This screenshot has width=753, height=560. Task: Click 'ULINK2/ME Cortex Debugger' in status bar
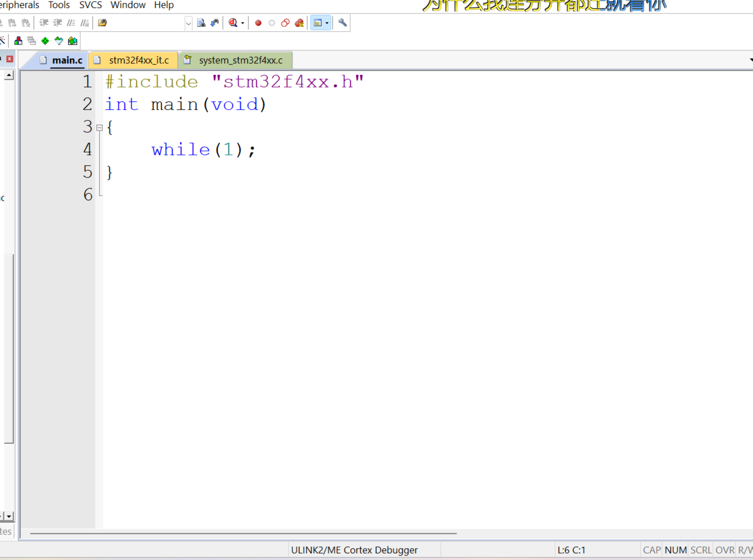tap(354, 550)
